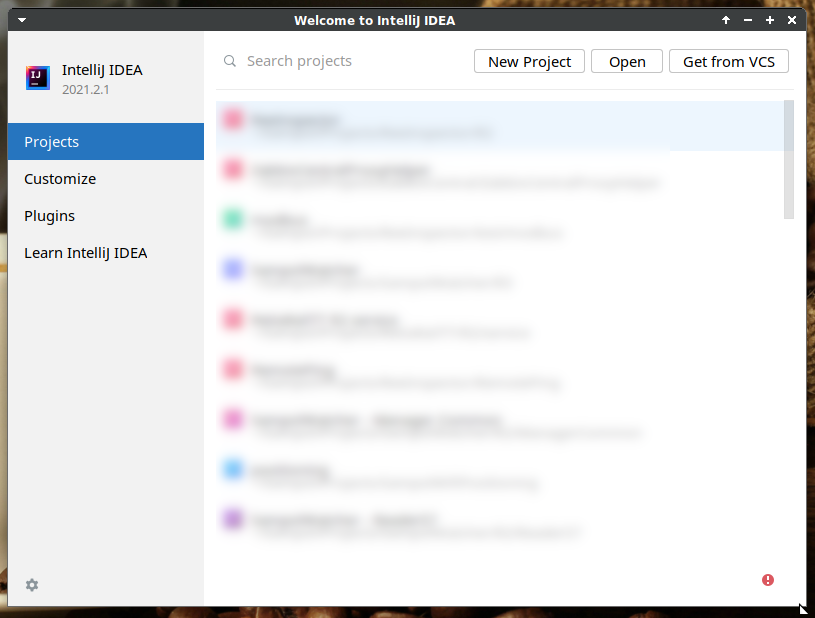This screenshot has height=618, width=815.
Task: Click the keep-above arrow in title bar
Action: point(726,20)
